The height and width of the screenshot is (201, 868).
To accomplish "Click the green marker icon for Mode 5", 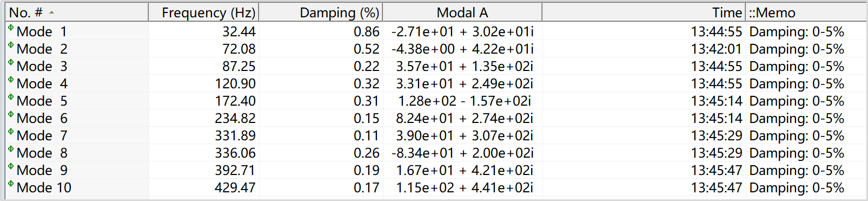I will pos(11,97).
